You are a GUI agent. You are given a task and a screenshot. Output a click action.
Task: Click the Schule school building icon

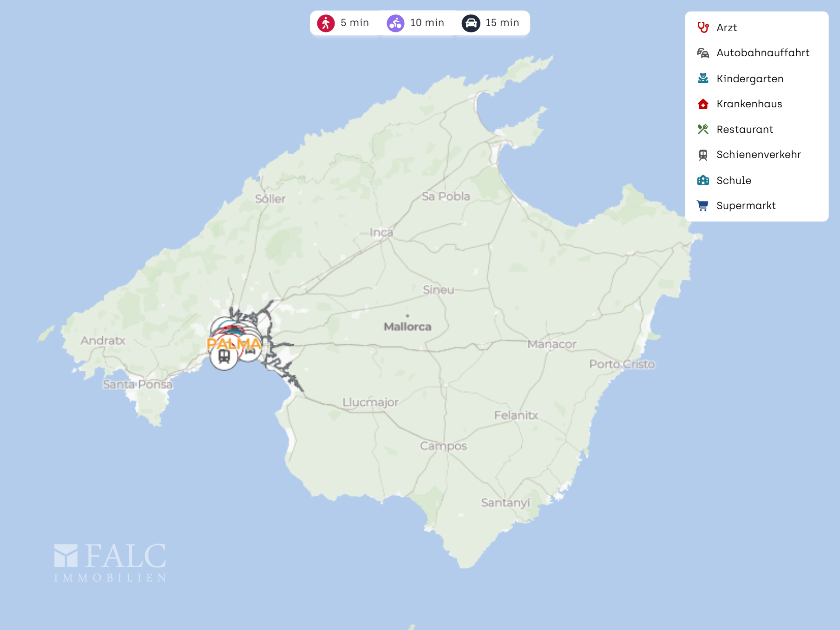pos(703,180)
